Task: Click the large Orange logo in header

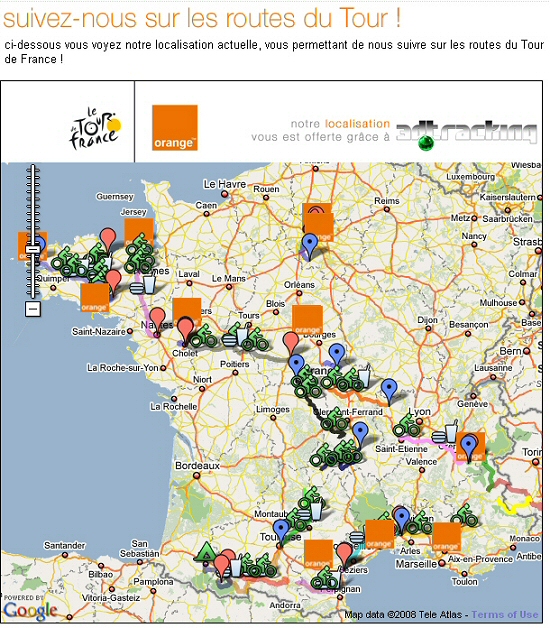Action: tap(175, 128)
